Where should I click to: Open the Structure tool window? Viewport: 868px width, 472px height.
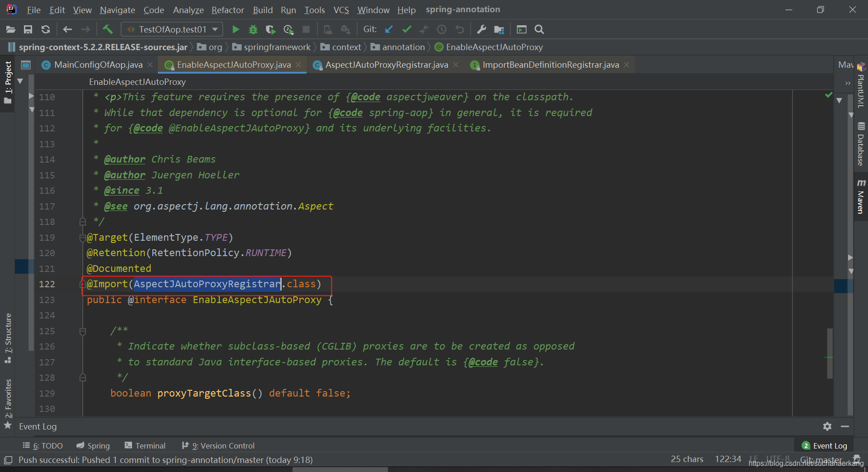(8, 338)
